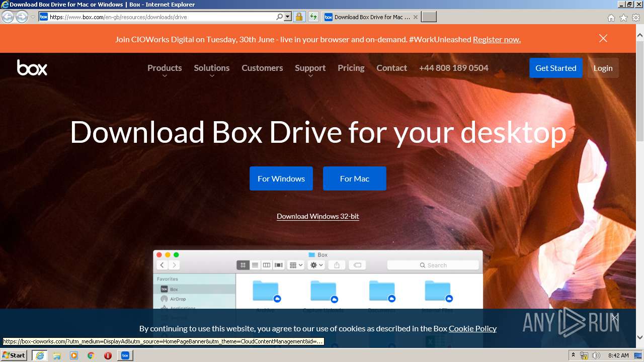Download Box Drive For Windows

[x=281, y=178]
